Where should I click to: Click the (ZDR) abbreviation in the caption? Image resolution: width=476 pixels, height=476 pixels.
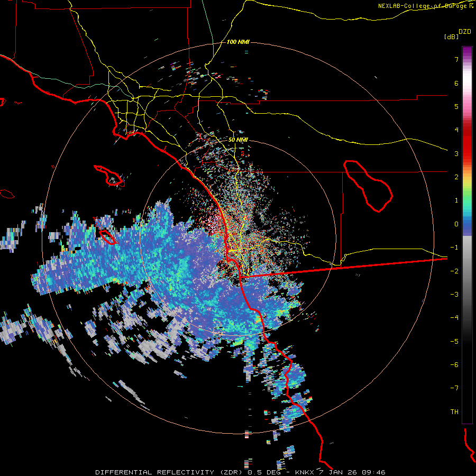tap(232, 472)
